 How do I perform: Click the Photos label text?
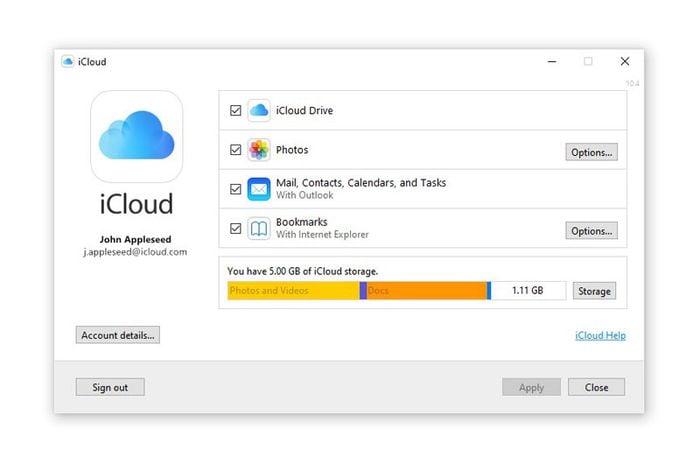tap(292, 149)
